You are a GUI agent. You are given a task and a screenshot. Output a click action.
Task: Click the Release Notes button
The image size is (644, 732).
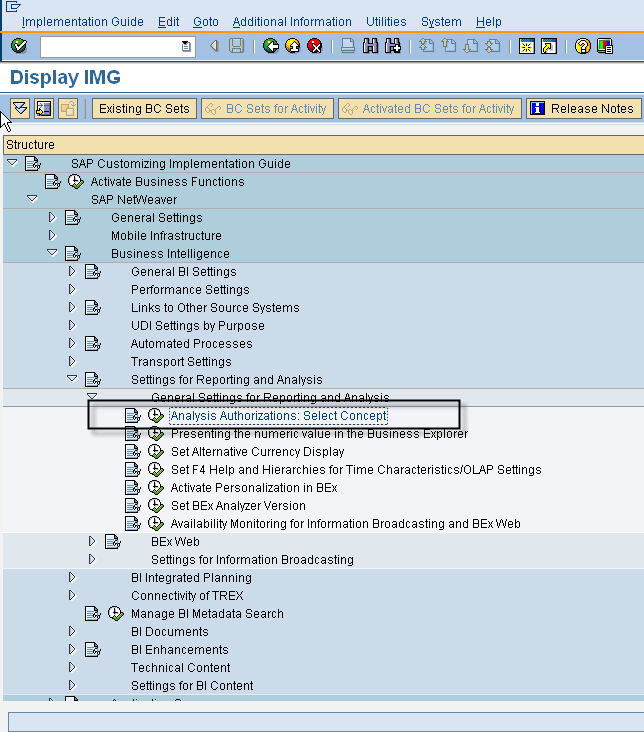(x=584, y=109)
